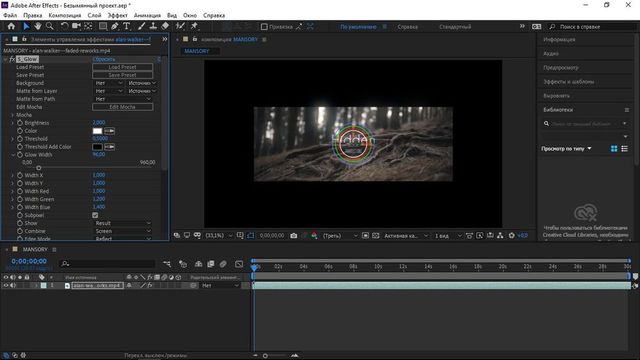Toggle the Shy layers timeline icon
This screenshot has width=640, height=360.
198,264
